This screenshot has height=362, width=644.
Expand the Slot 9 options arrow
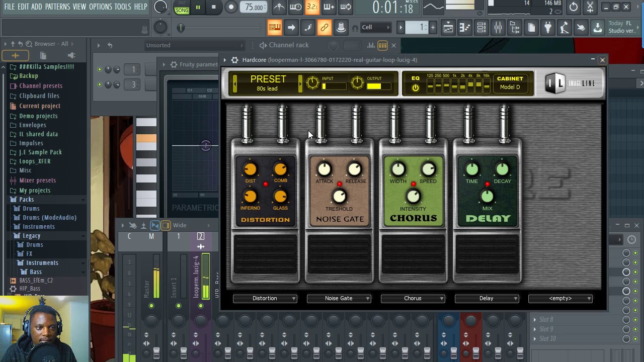point(535,329)
